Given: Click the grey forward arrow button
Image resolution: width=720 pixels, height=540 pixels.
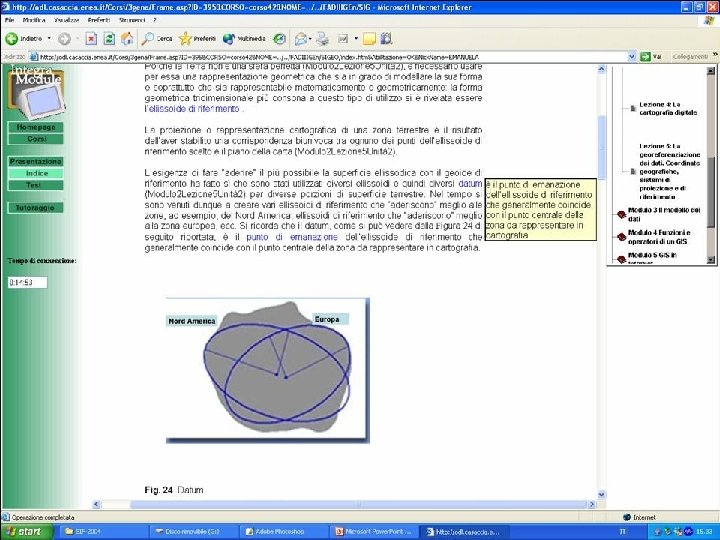Looking at the screenshot, I should [x=64, y=39].
